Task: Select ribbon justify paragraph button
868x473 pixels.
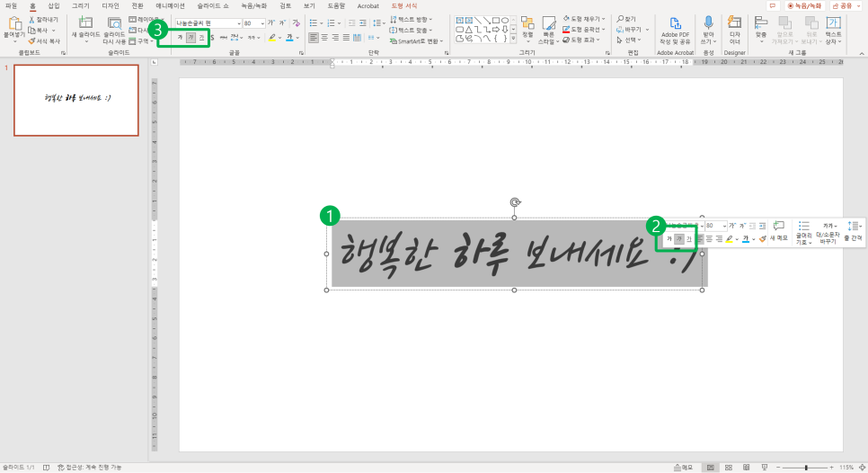Action: 346,38
